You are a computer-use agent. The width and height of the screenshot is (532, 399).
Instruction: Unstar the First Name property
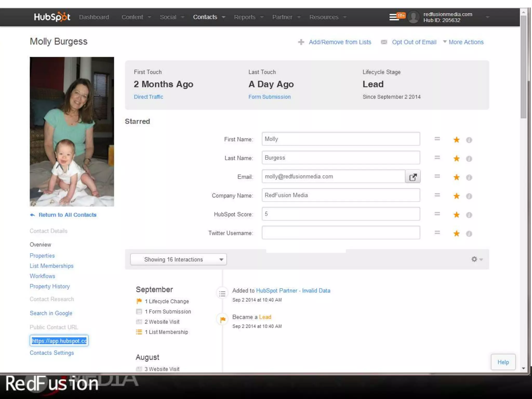pyautogui.click(x=456, y=140)
